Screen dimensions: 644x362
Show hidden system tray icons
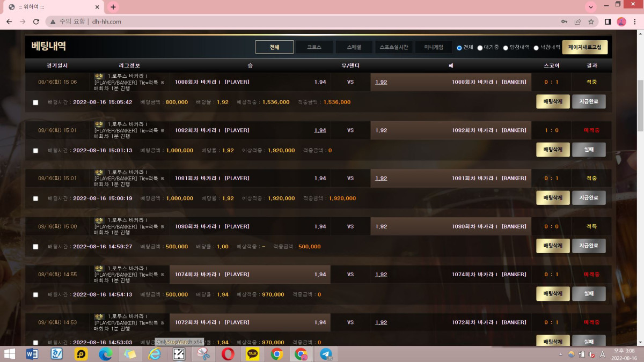pos(561,354)
